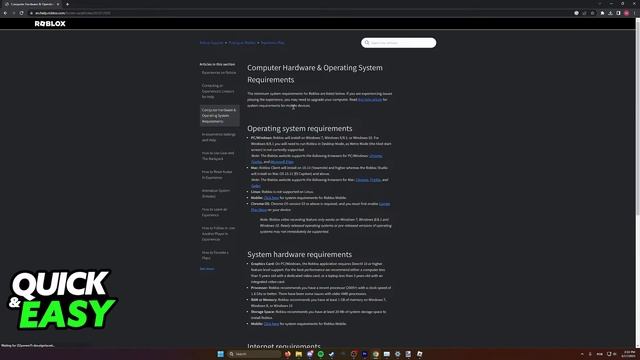
Task: Open Spotify from the taskbar
Action: (x=320, y=354)
